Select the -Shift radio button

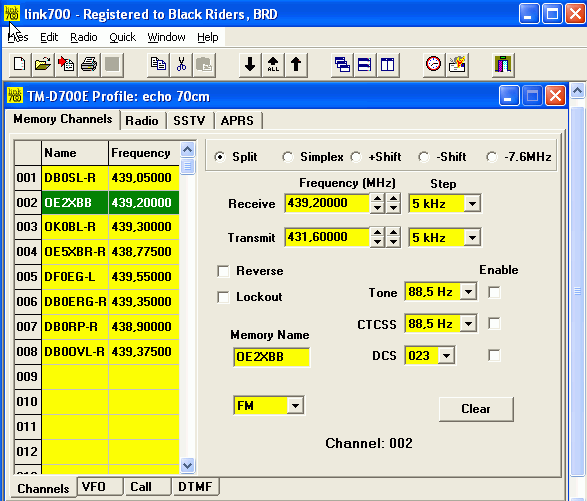424,157
